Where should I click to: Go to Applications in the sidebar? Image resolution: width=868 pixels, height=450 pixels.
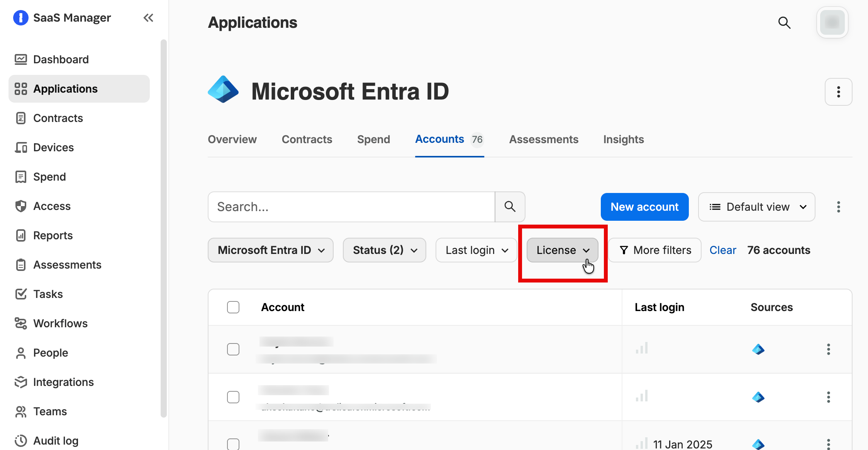79,89
